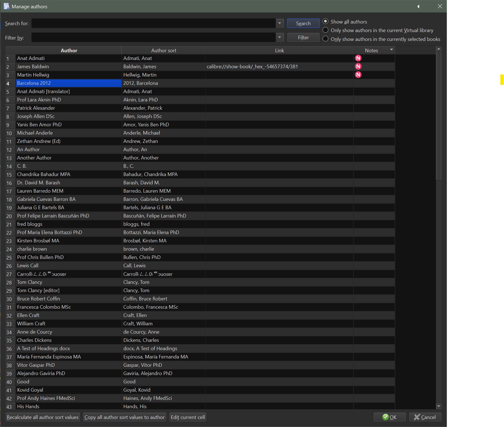The height and width of the screenshot is (427, 504).
Task: Open notes icon for James Baldwin
Action: coord(358,66)
